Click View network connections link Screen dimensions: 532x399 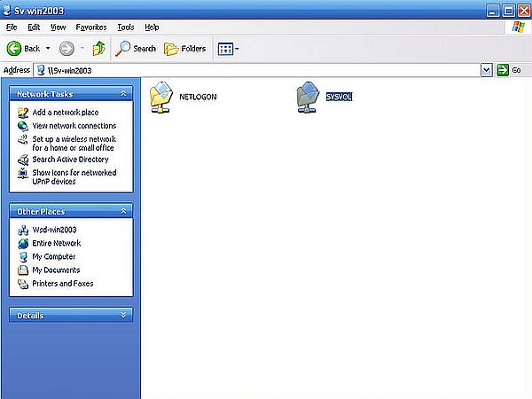[x=74, y=126]
